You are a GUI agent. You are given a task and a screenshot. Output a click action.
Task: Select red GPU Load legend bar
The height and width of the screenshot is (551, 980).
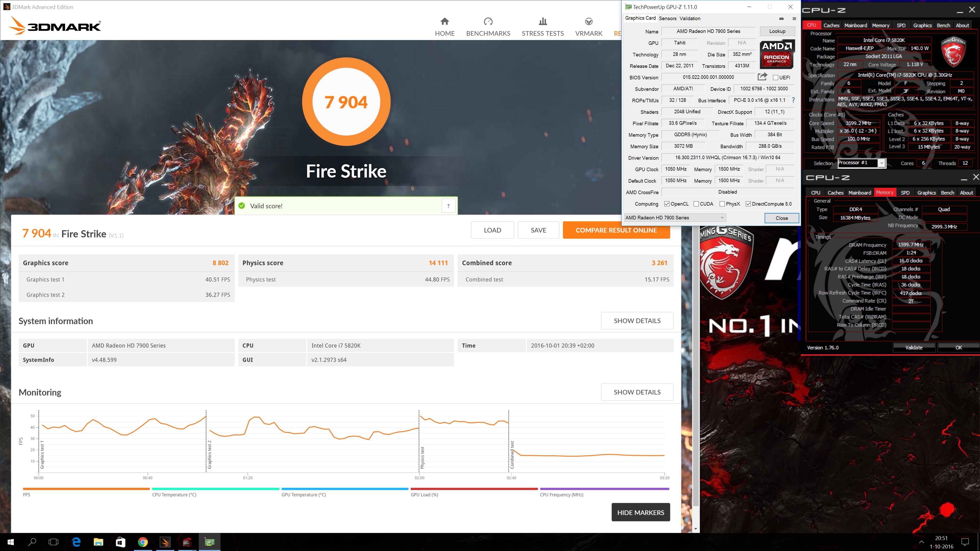click(x=474, y=489)
